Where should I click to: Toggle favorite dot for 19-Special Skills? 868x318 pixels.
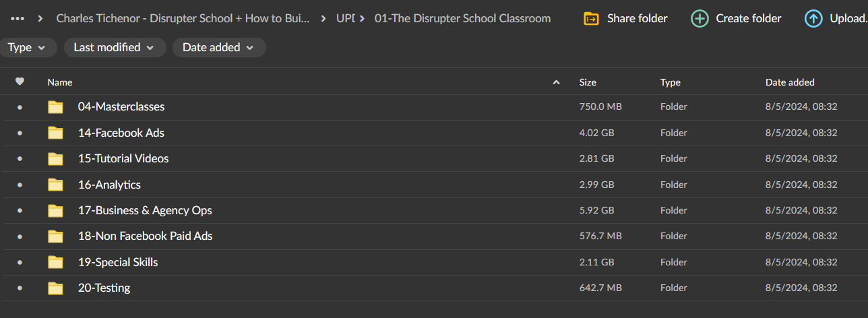[x=20, y=263]
